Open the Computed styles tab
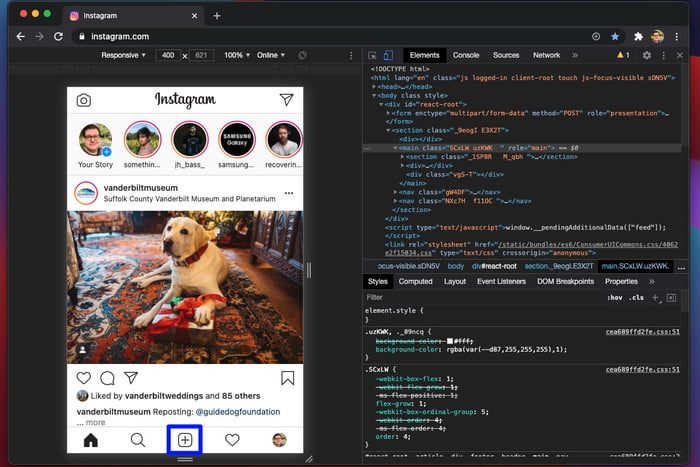The height and width of the screenshot is (467, 700). 415,282
